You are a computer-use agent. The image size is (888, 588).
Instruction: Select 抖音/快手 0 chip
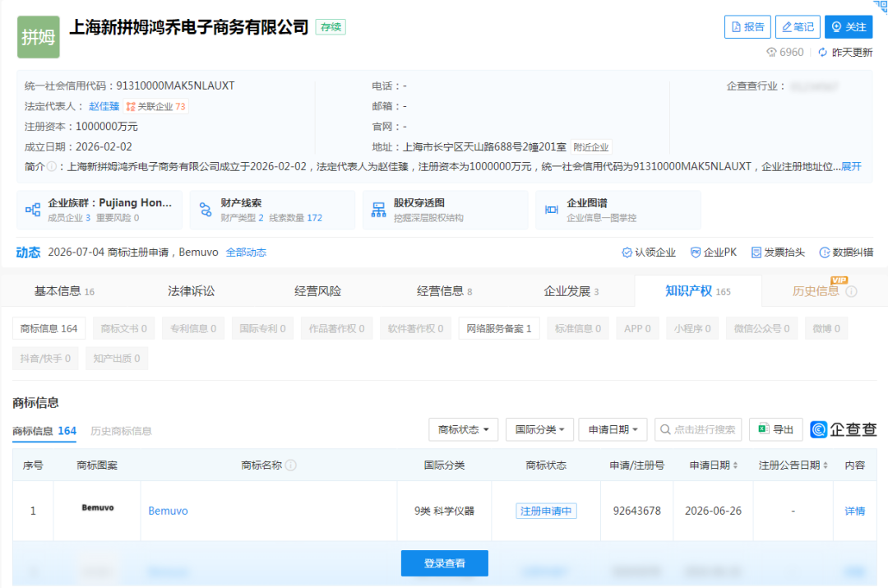45,358
